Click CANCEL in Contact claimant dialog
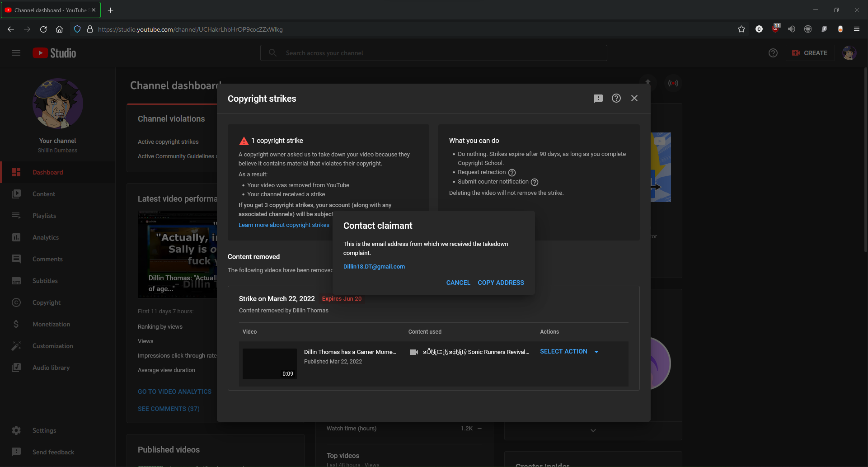This screenshot has height=467, width=868. tap(458, 283)
